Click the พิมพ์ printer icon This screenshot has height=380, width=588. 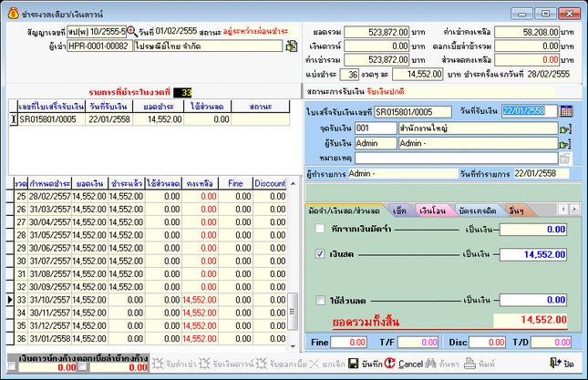[x=469, y=363]
